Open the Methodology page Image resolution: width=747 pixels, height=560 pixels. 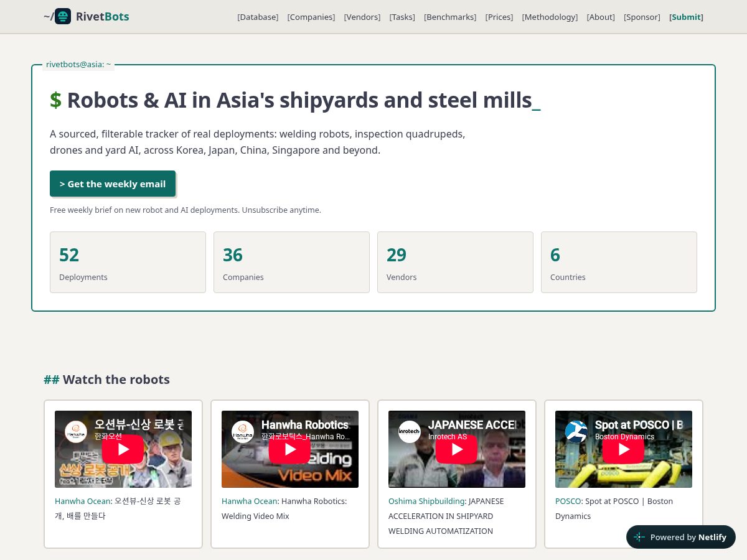point(550,17)
